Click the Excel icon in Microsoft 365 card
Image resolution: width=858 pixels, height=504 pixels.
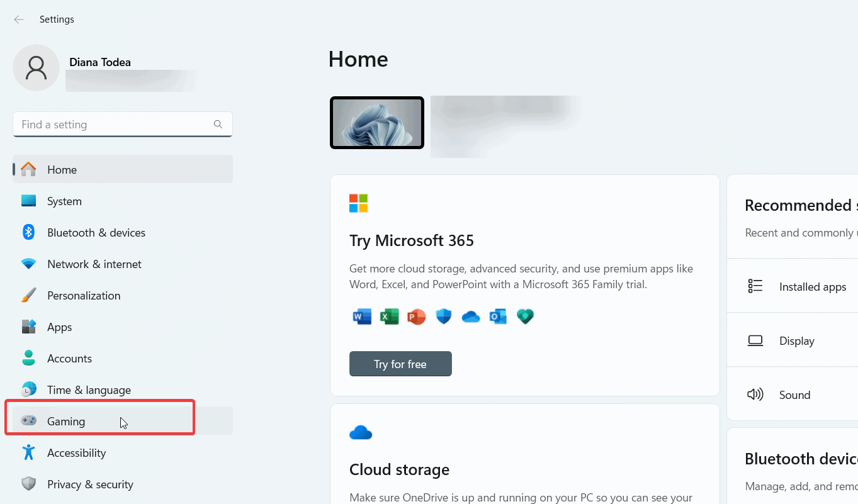pyautogui.click(x=390, y=316)
